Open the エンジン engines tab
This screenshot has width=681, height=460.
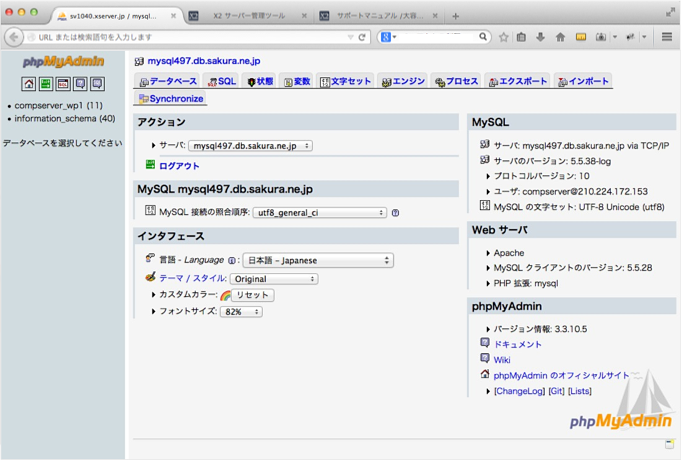[403, 81]
